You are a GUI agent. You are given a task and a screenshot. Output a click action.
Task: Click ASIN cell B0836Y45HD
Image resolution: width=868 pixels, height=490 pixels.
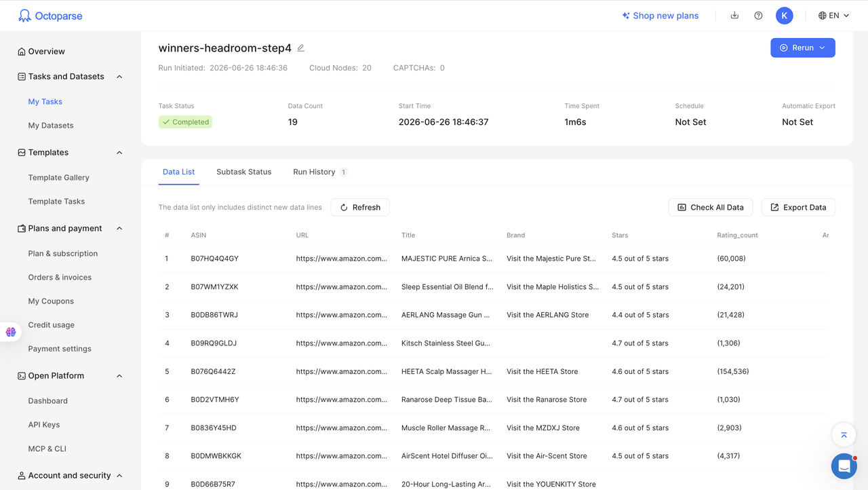[214, 428]
